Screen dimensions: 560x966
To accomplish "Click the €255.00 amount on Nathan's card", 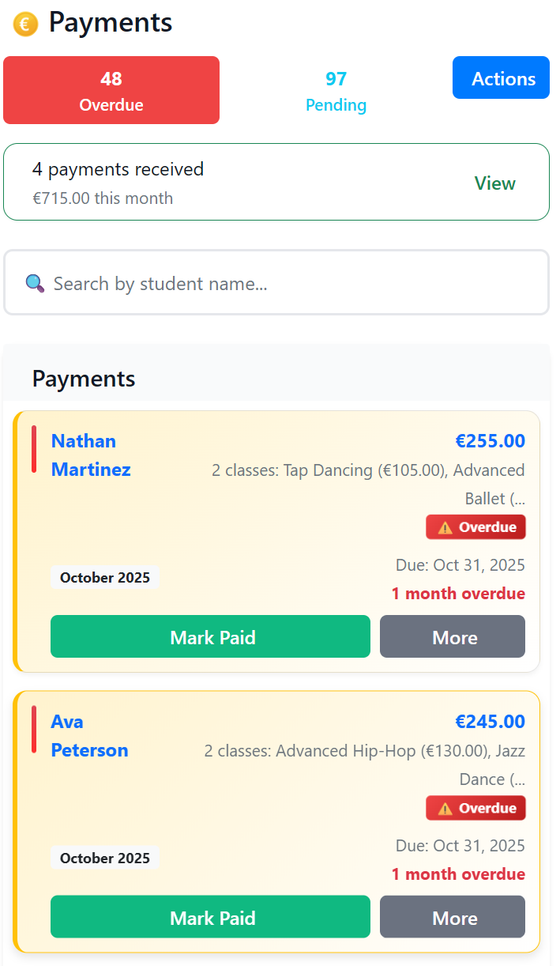I will click(x=490, y=440).
